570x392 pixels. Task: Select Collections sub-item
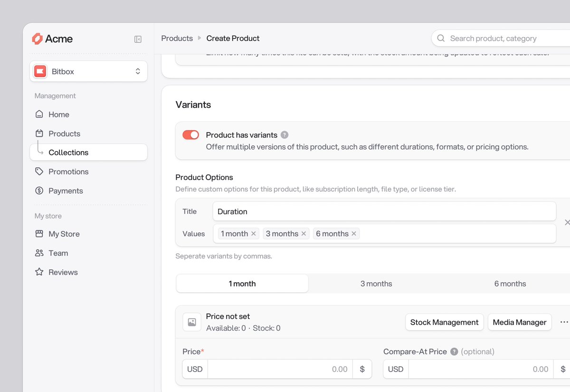[x=88, y=153]
